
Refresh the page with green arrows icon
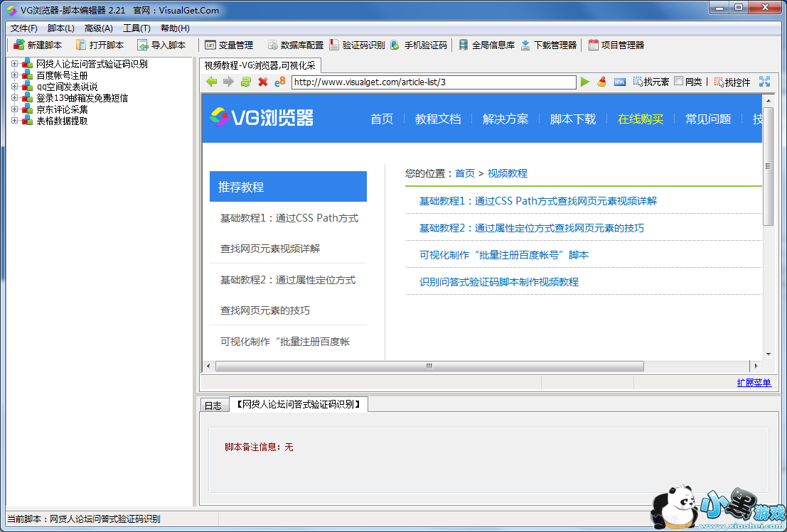point(245,82)
